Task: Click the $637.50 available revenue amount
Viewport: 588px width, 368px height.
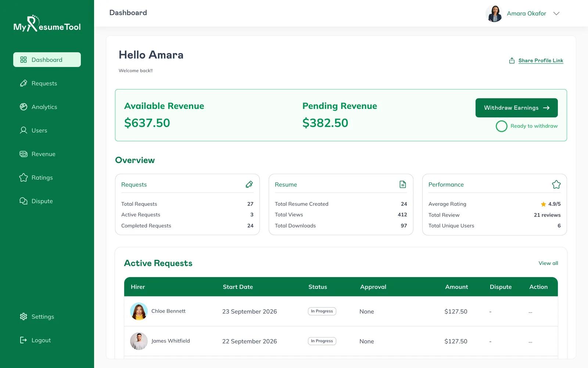Action: click(x=147, y=123)
